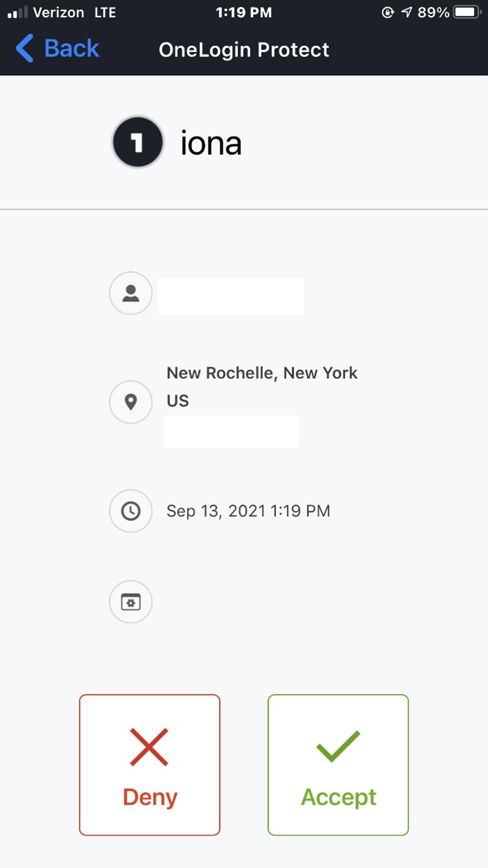Tap the OneLogin round logo icon
This screenshot has width=488, height=868.
tap(137, 142)
